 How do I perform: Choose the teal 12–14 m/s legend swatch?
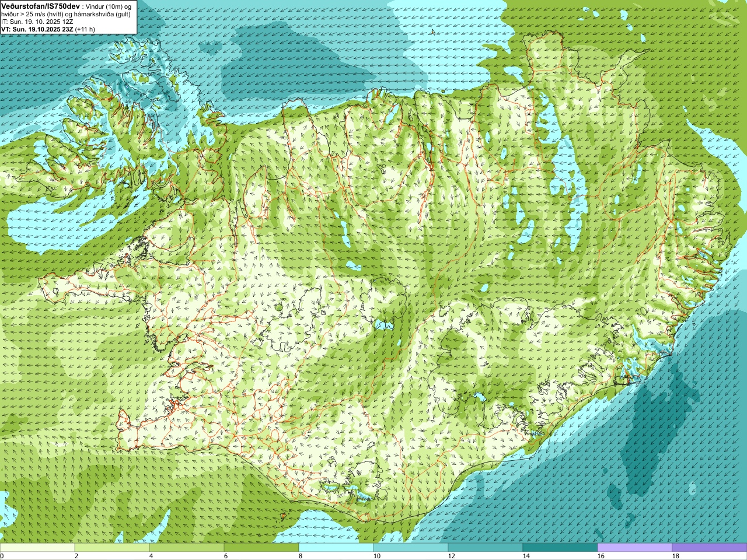(486, 548)
